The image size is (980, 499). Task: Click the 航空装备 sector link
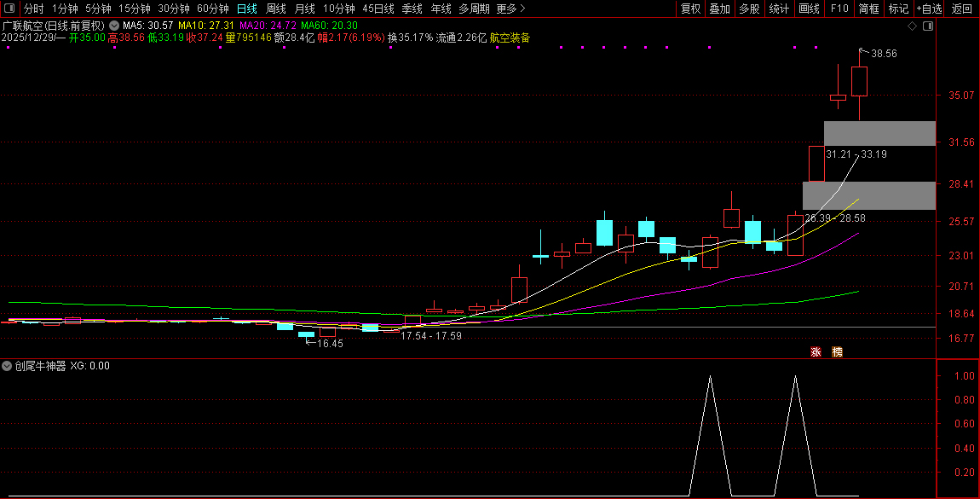pos(510,38)
